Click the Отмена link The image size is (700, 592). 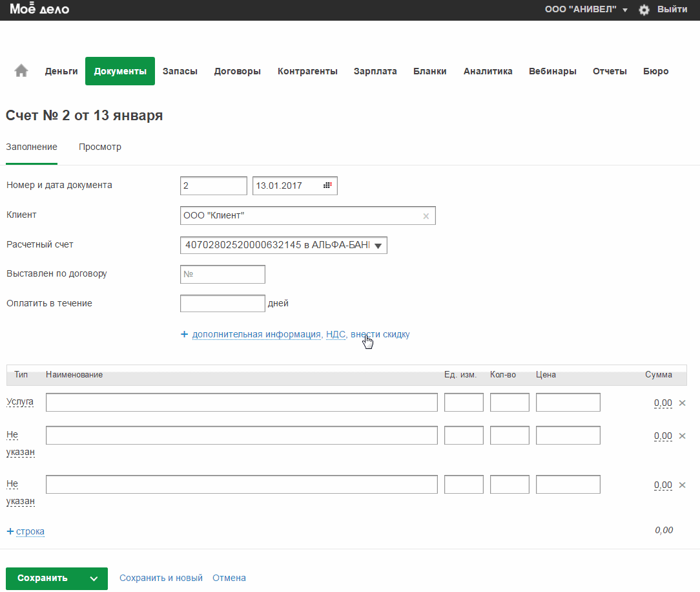[x=229, y=578]
